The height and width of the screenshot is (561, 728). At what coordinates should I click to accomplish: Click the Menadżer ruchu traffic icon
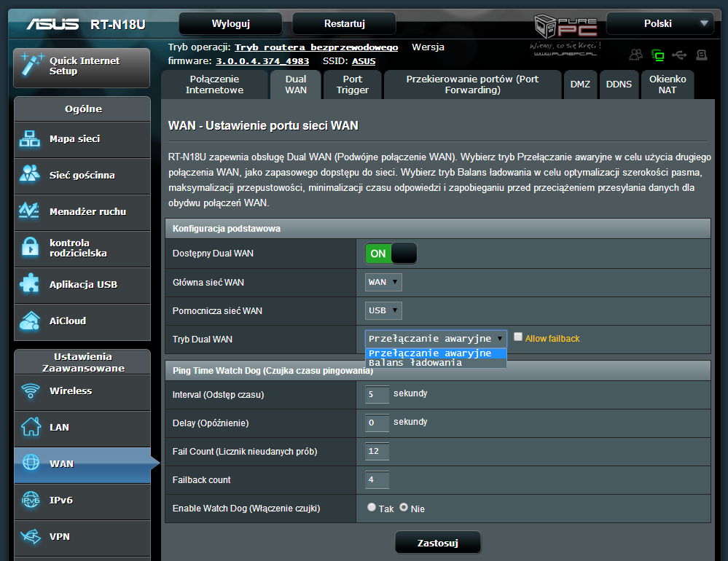pyautogui.click(x=29, y=211)
